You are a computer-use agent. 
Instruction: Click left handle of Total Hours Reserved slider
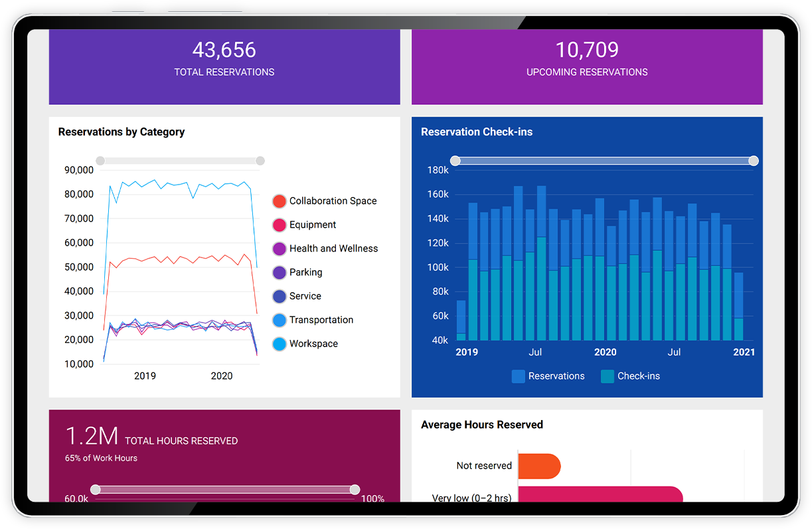pos(96,490)
